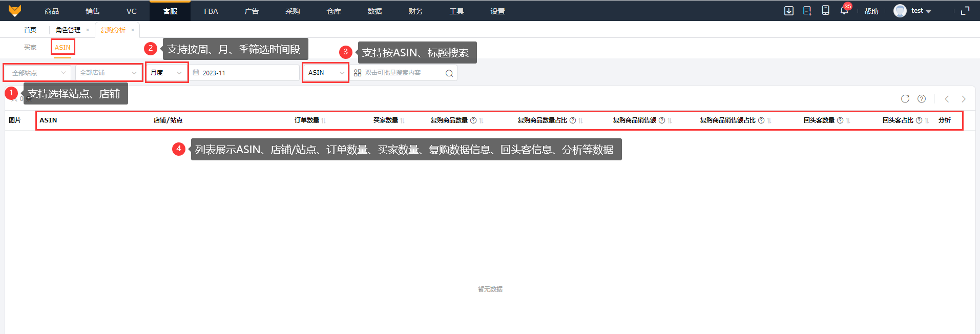Toggle fullscreen mode icon
Image resolution: width=980 pixels, height=334 pixels.
click(x=965, y=11)
